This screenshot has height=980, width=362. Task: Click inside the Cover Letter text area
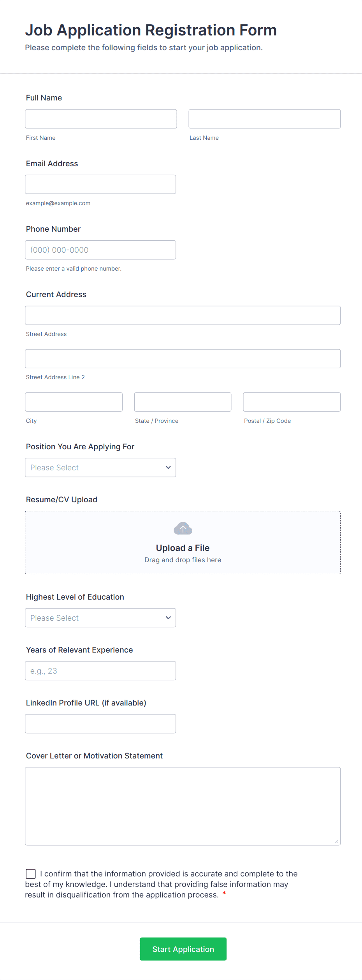pos(183,806)
